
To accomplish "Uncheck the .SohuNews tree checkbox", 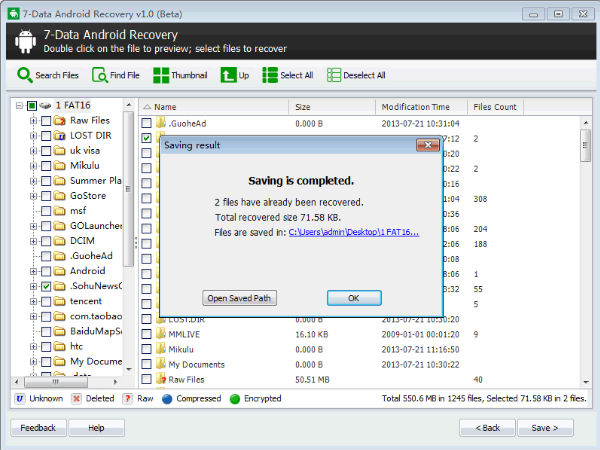I will tap(46, 286).
